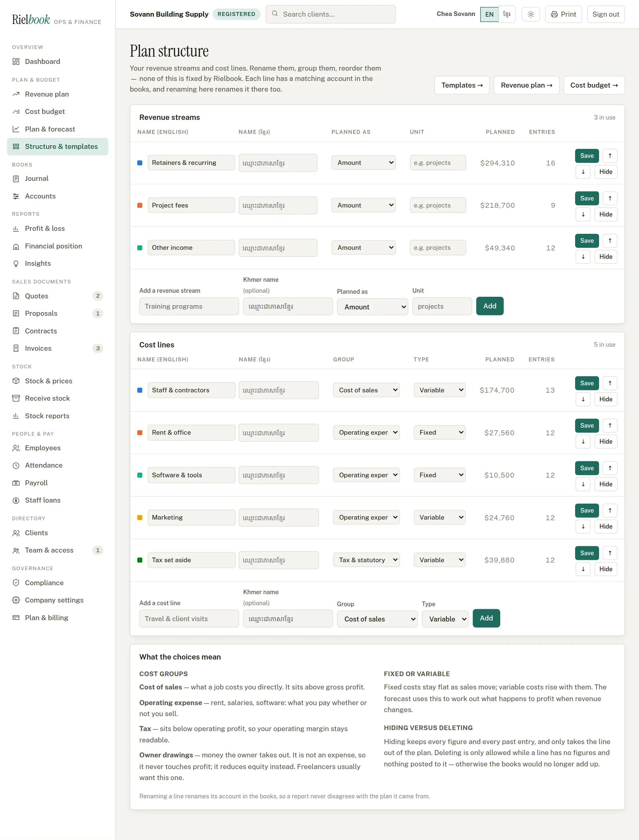The image size is (639, 840).
Task: Move Marketing line up with arrow
Action: coord(610,510)
